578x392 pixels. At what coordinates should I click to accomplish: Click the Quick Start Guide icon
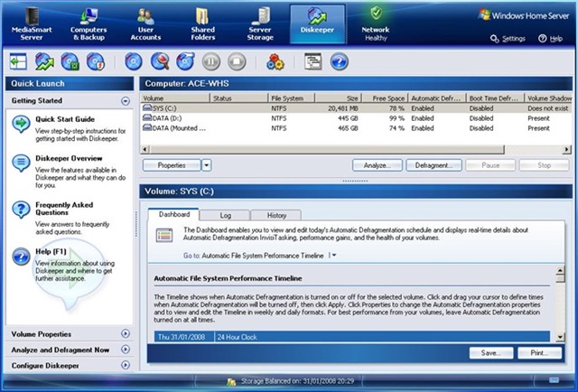tap(21, 124)
